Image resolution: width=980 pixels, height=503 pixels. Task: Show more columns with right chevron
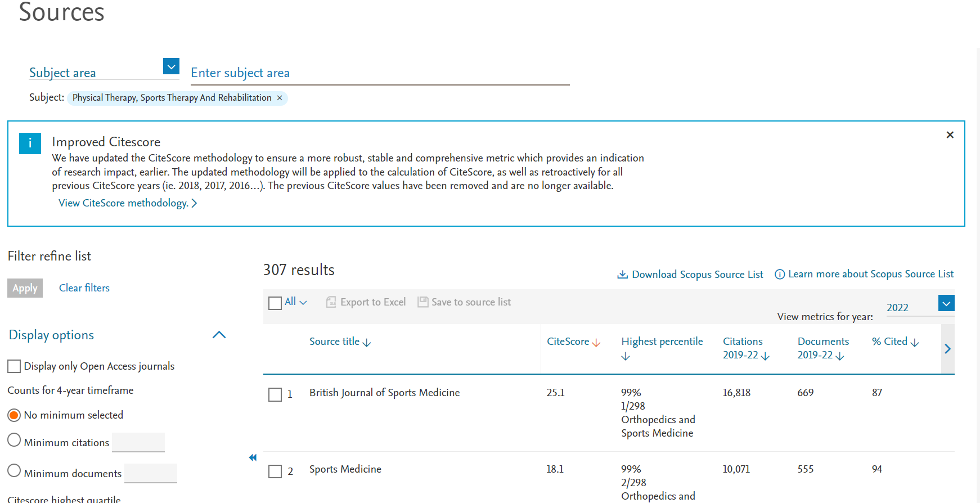pyautogui.click(x=947, y=349)
